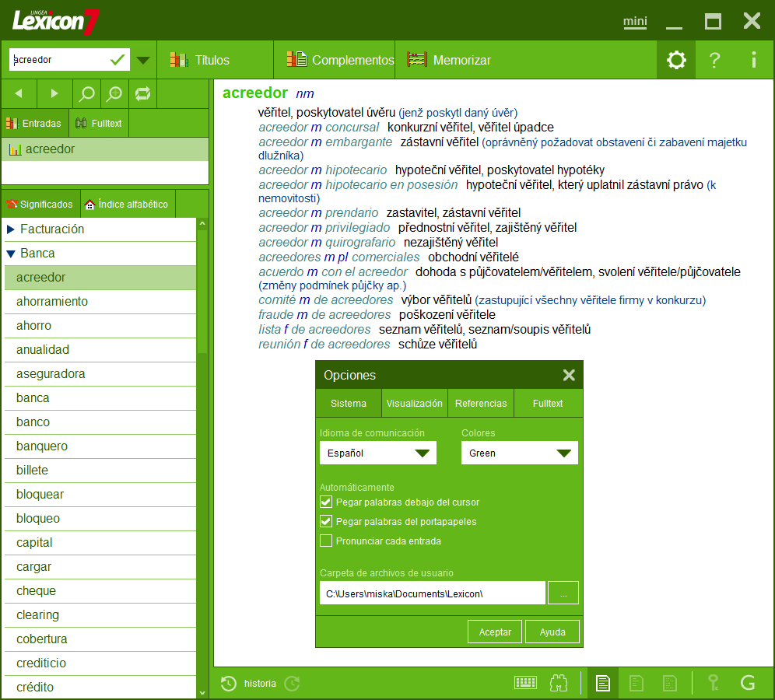Open the Colores Green dropdown
This screenshot has width=775, height=700.
pyautogui.click(x=520, y=453)
